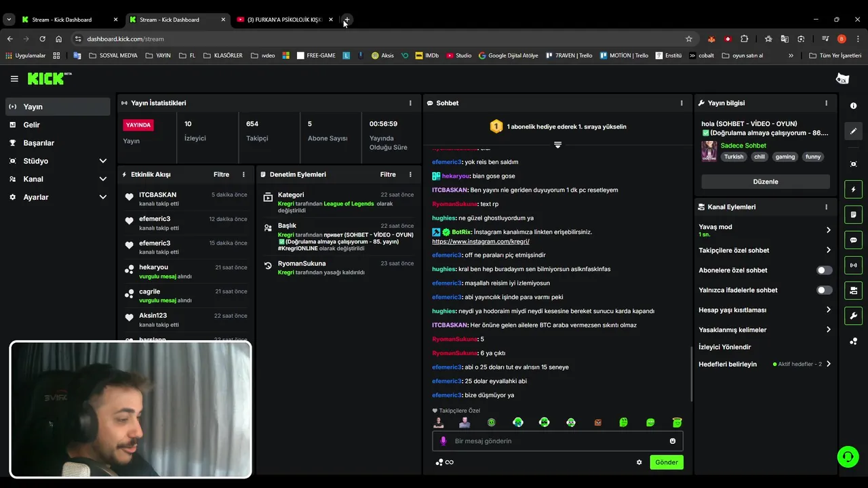Open Filtre in the Etkinlik Akışı panel

(x=221, y=174)
